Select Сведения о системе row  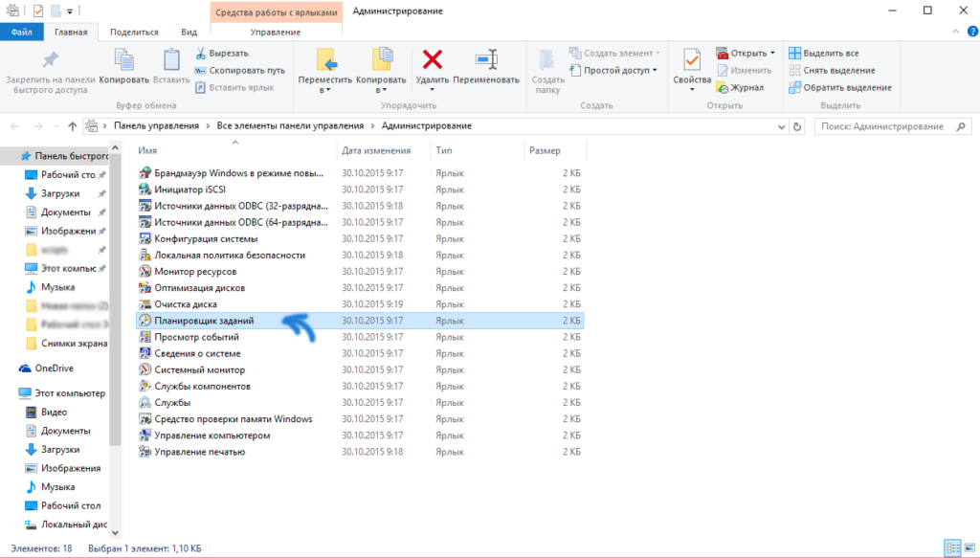(x=360, y=353)
